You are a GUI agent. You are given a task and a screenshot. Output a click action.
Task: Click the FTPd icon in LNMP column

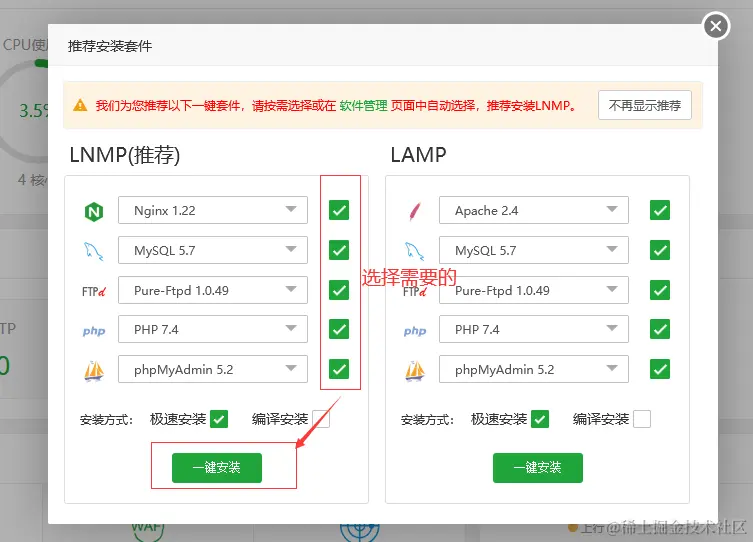click(x=94, y=291)
